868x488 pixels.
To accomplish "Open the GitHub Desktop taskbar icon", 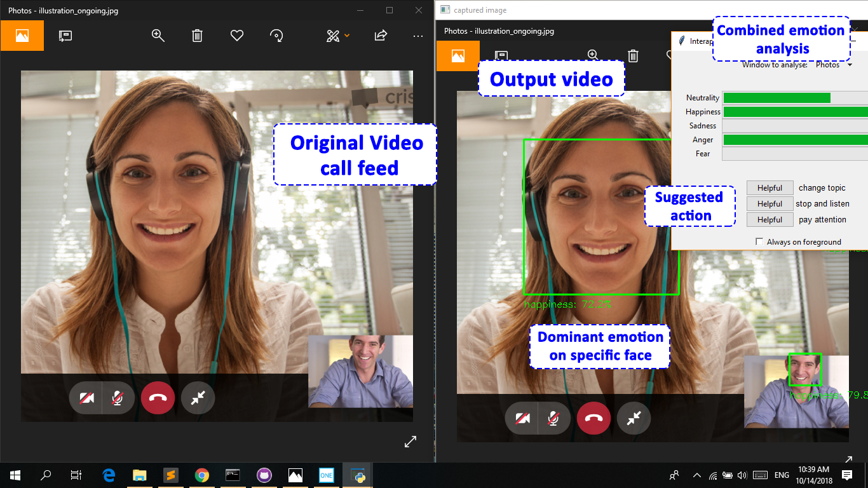I will point(264,475).
